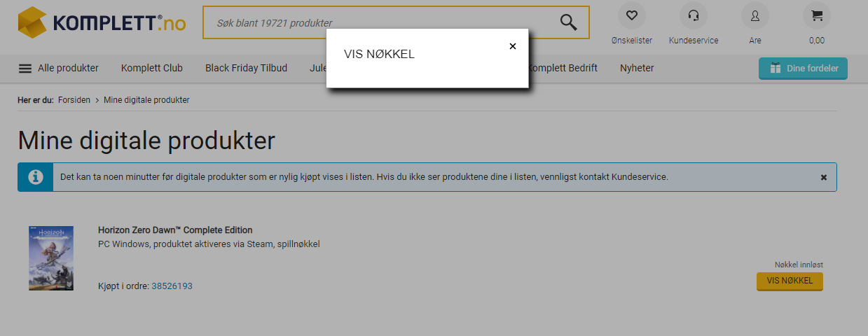Follow Forsiden breadcrumb link
868x336 pixels.
coord(74,100)
